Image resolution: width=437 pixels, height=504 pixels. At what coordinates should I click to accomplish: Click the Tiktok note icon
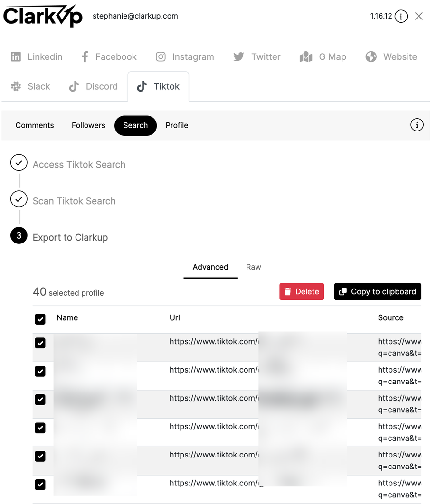pos(142,86)
